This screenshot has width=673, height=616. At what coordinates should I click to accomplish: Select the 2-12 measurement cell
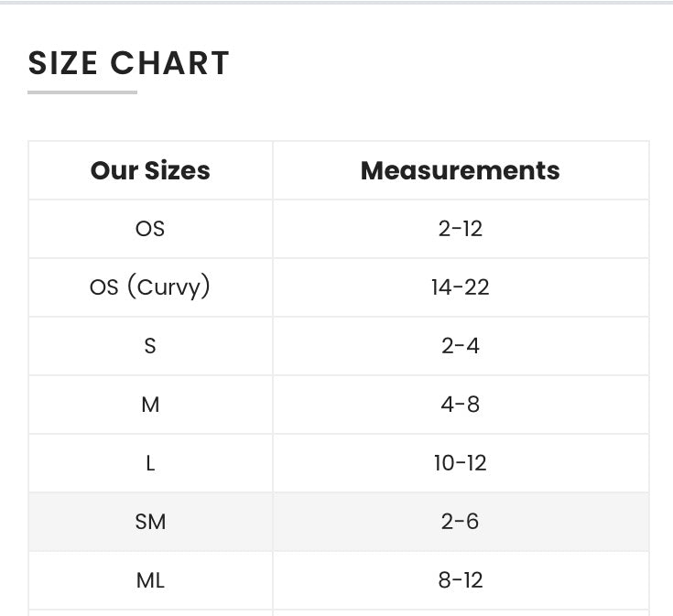[x=460, y=229]
